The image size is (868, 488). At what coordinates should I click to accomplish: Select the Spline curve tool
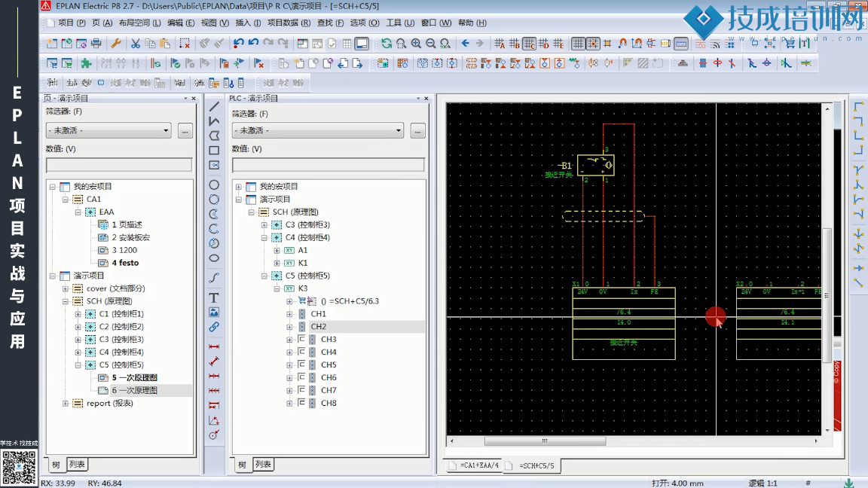coord(214,277)
